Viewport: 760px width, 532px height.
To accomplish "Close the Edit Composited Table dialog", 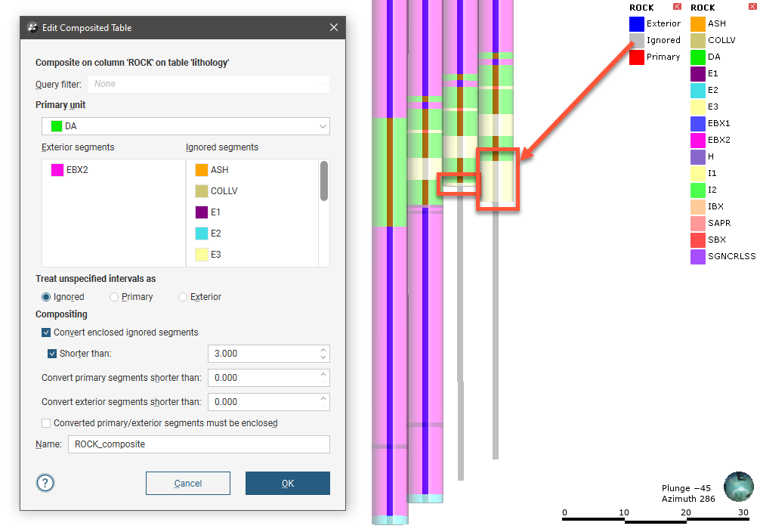I will (334, 28).
